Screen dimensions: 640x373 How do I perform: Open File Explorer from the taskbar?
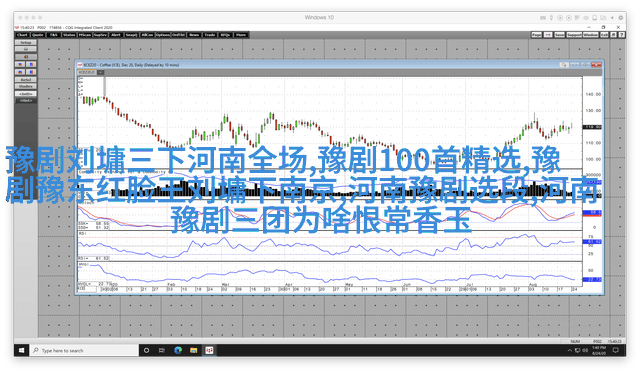pos(193,350)
